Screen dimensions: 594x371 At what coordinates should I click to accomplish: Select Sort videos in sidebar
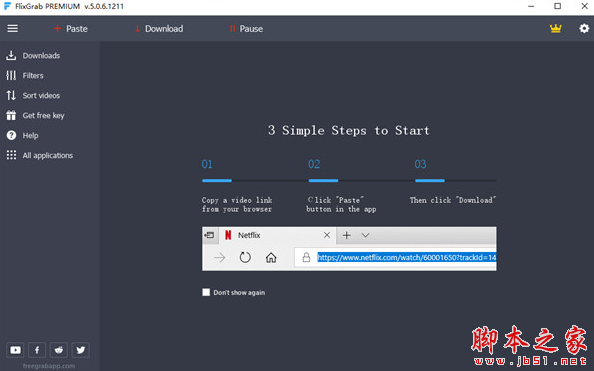[33, 95]
